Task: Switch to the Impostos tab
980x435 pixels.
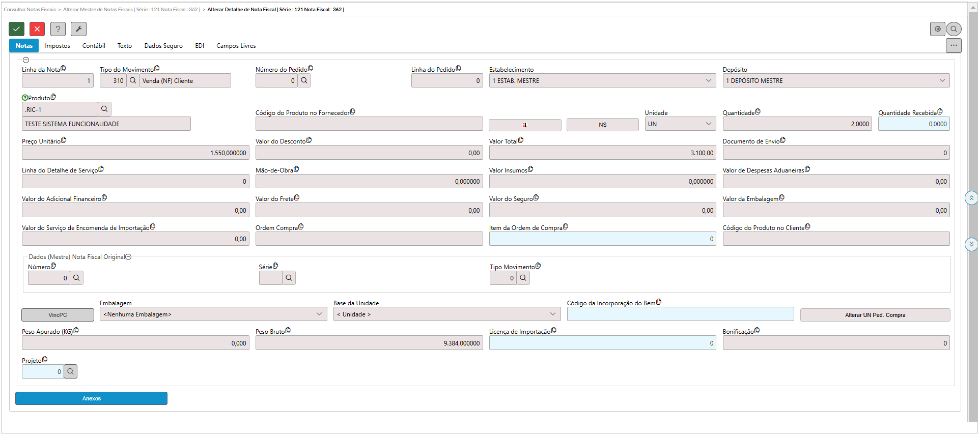Action: point(58,46)
